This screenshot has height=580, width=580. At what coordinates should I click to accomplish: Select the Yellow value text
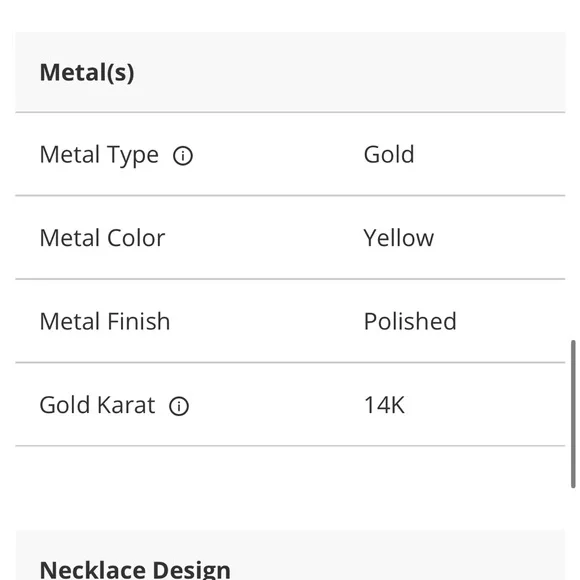398,238
